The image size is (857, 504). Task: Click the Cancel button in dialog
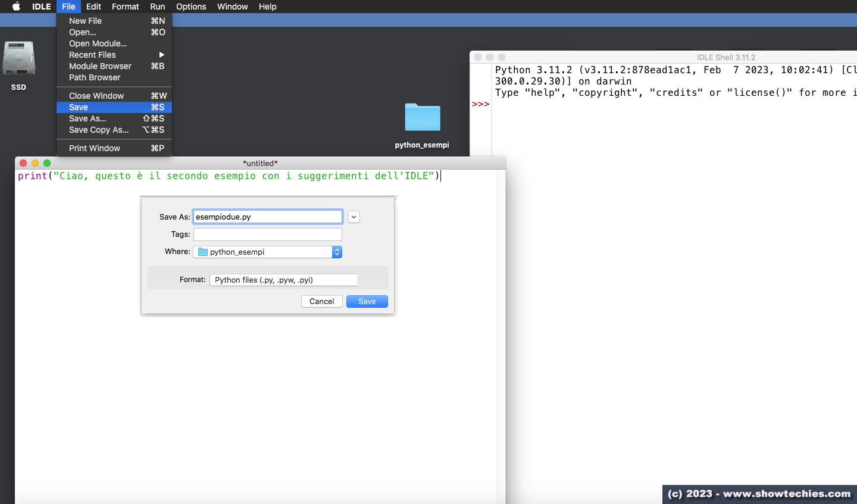click(x=322, y=302)
